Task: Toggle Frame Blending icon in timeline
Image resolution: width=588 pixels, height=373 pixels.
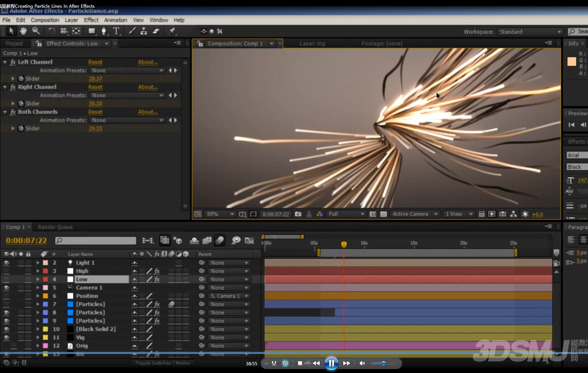Action: click(x=207, y=241)
